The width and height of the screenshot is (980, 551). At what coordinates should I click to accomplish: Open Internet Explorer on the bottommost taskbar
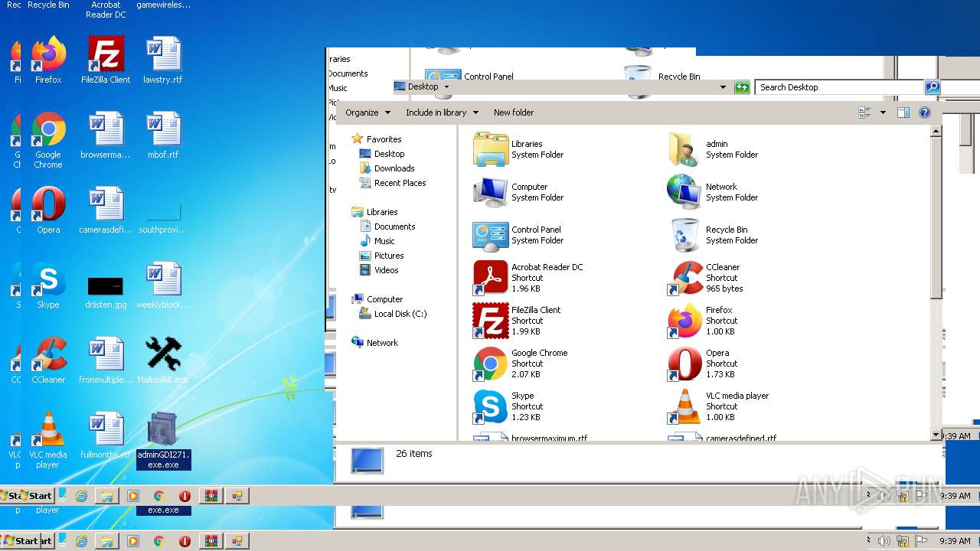[x=81, y=541]
